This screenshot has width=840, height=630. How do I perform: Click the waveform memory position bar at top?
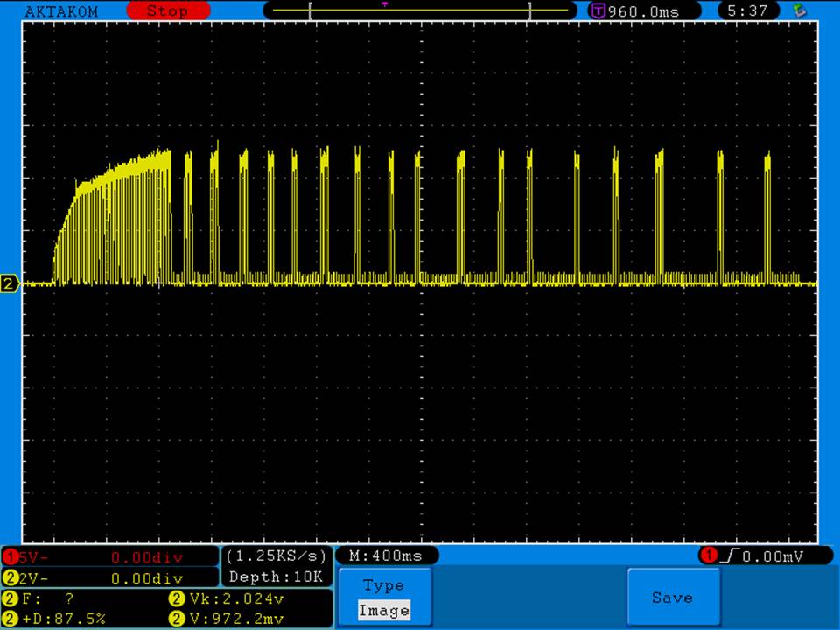[x=420, y=10]
